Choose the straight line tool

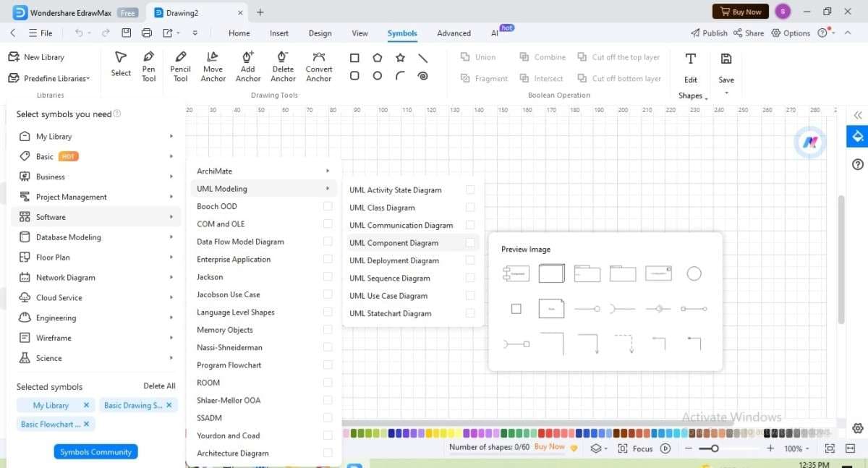pos(423,58)
